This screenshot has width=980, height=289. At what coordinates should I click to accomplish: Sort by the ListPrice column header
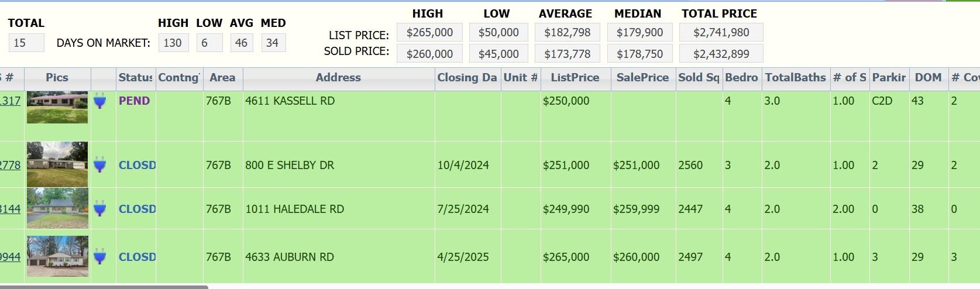[575, 78]
